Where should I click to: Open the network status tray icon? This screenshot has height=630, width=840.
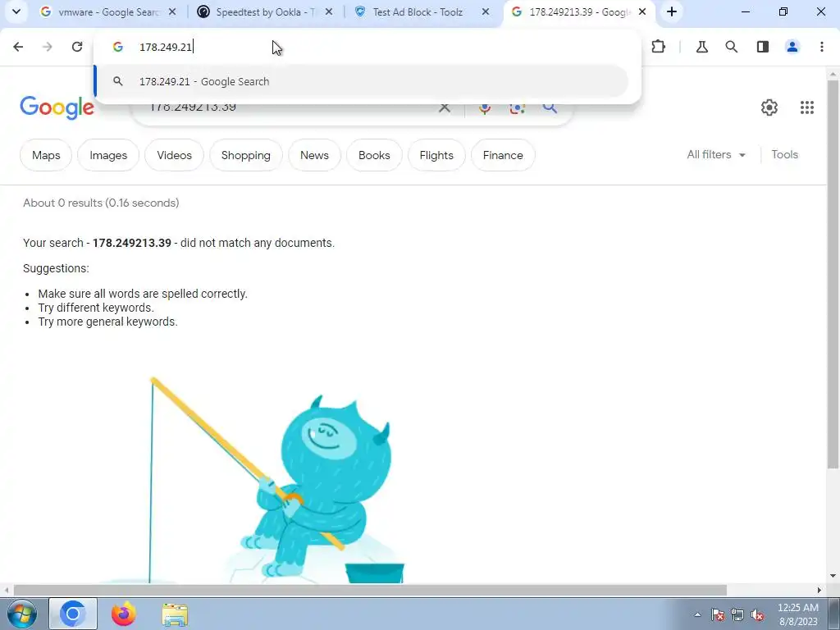pyautogui.click(x=737, y=615)
